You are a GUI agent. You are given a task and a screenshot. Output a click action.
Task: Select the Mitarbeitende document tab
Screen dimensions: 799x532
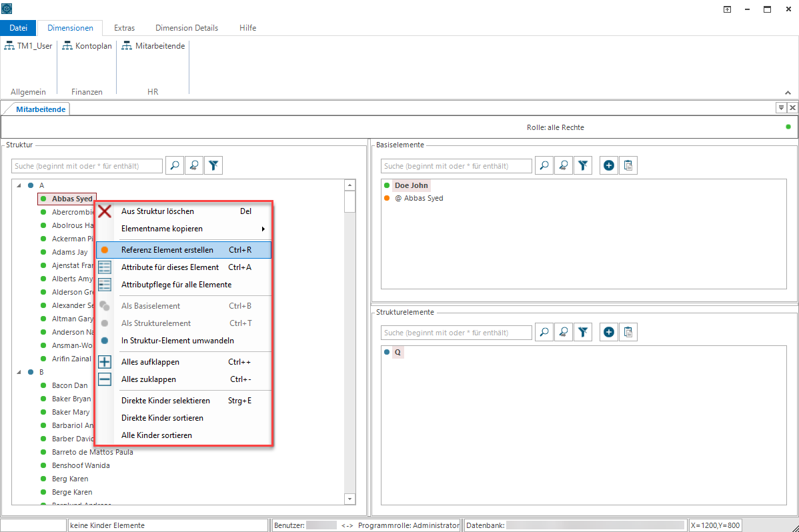click(41, 109)
